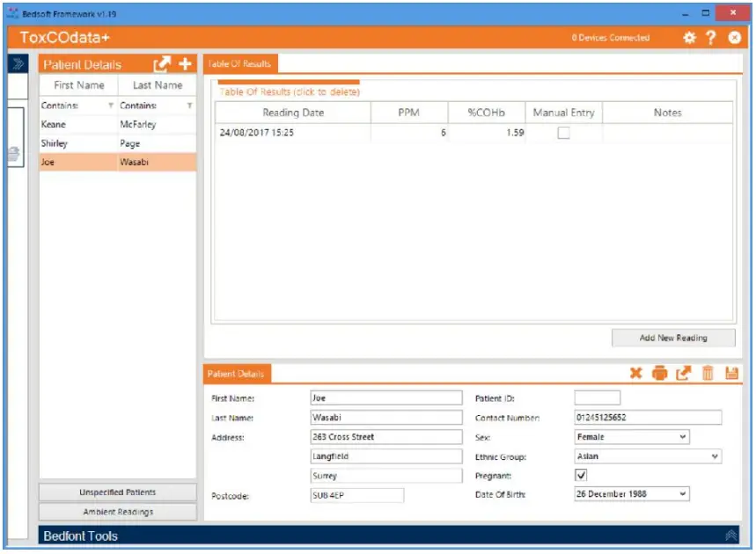Cancel changes using the orange X icon
Screen dimensions: 756x554
tap(635, 372)
